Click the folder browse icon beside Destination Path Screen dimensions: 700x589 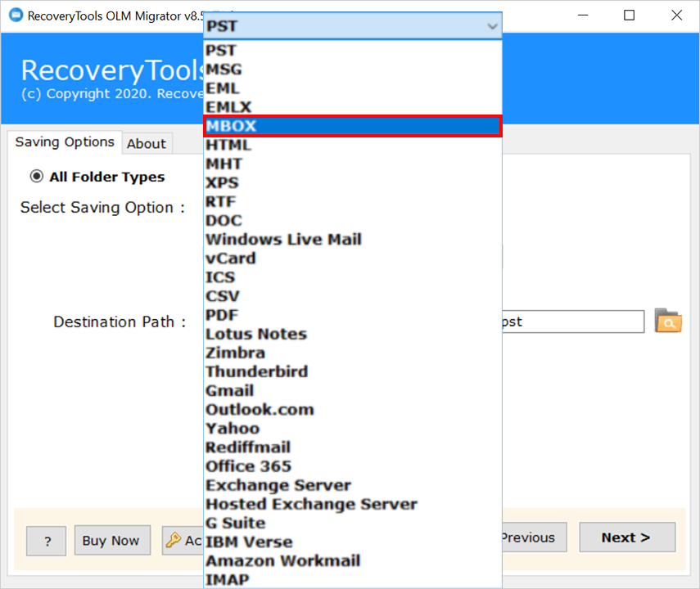(668, 321)
